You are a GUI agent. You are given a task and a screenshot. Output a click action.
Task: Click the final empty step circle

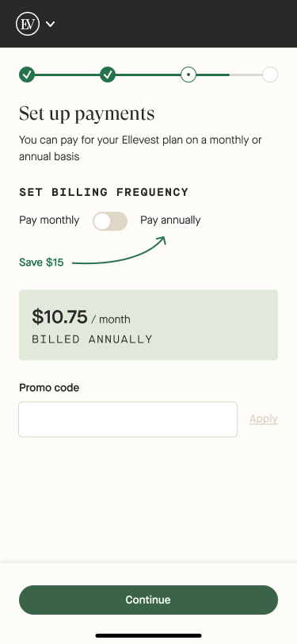coord(270,75)
